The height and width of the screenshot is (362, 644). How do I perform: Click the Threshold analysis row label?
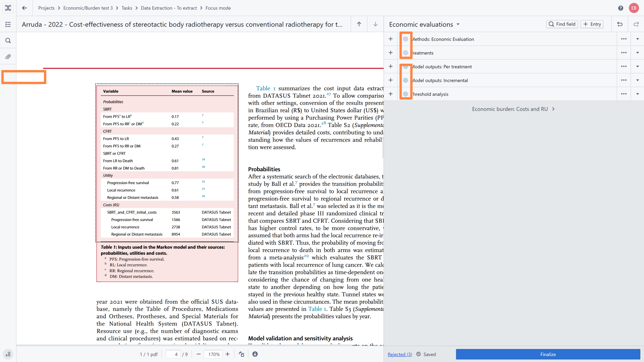[x=430, y=94]
